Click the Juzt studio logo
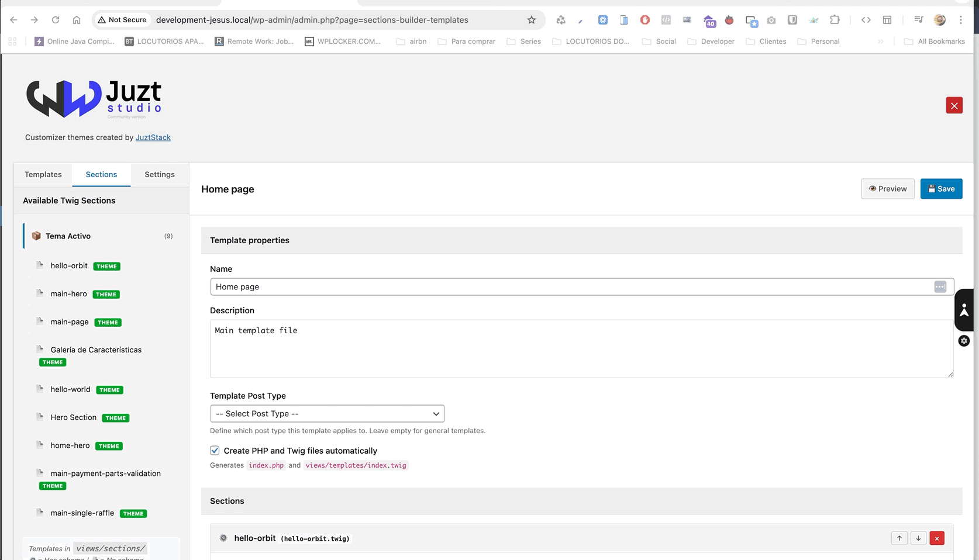The image size is (979, 560). 94,99
